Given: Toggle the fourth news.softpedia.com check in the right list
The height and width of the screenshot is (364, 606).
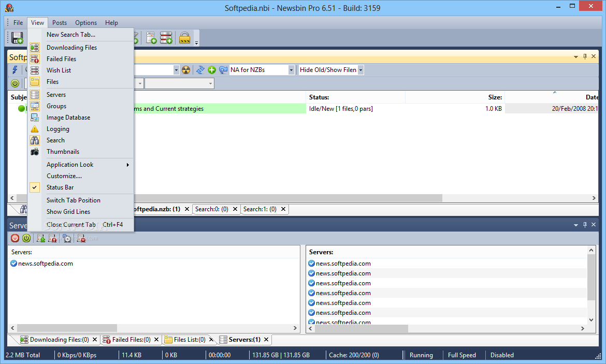Looking at the screenshot, I should click(311, 293).
